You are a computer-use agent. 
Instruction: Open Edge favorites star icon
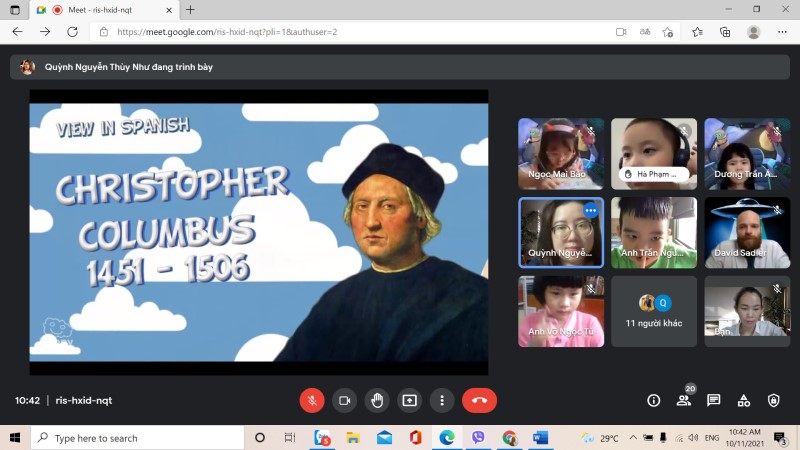tap(697, 32)
